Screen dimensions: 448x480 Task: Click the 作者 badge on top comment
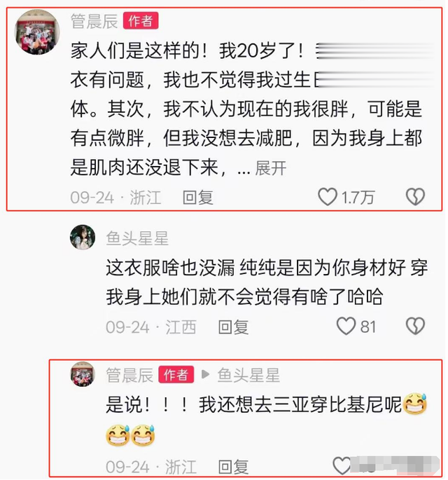[141, 21]
